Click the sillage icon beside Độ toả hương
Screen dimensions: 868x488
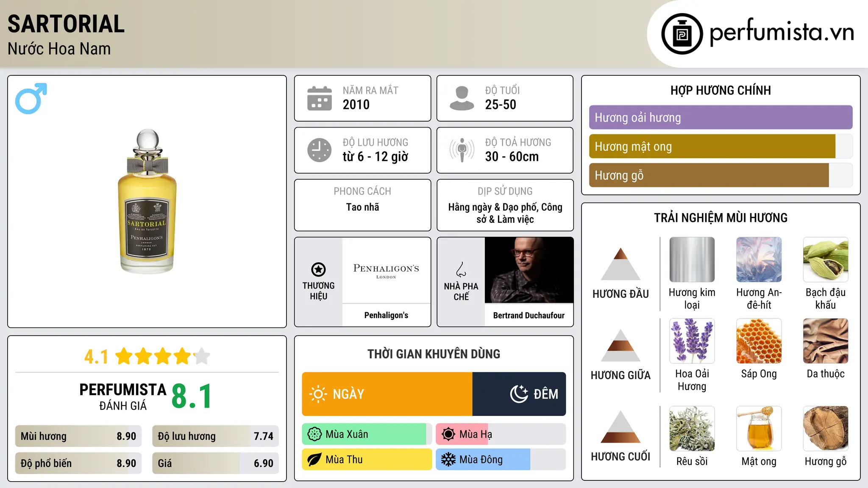pyautogui.click(x=462, y=150)
